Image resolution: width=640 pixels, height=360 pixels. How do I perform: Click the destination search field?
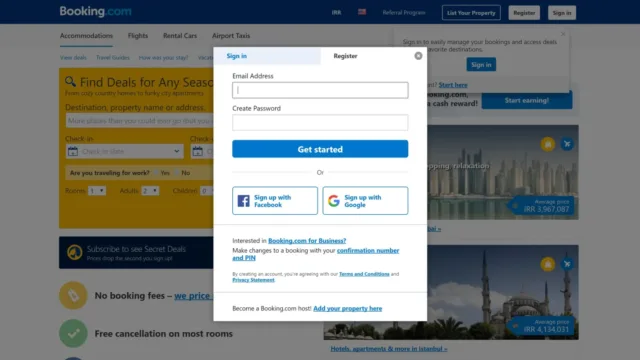coord(139,121)
